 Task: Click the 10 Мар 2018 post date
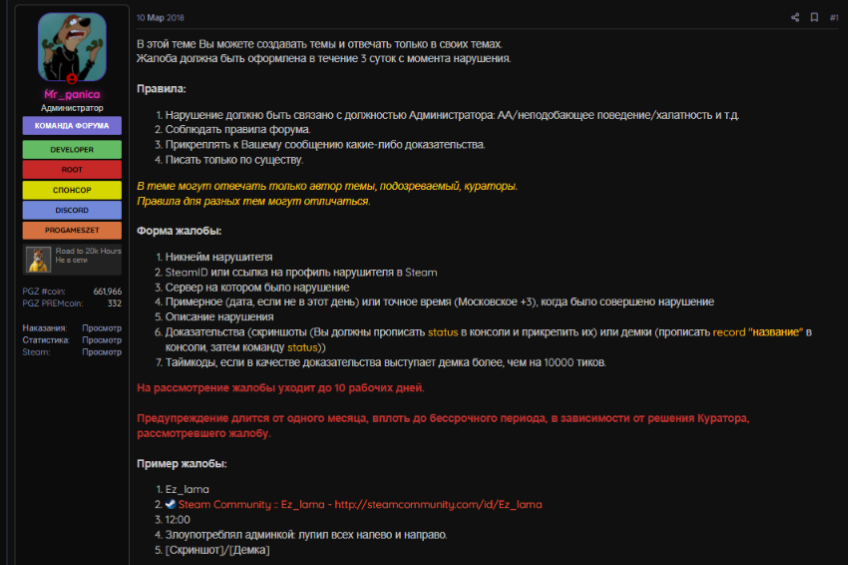160,17
